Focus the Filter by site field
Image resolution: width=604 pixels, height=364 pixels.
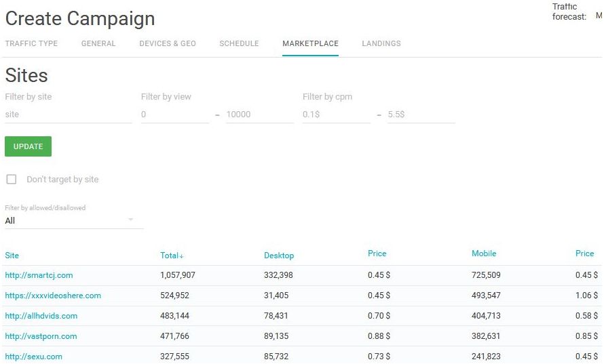pyautogui.click(x=69, y=115)
